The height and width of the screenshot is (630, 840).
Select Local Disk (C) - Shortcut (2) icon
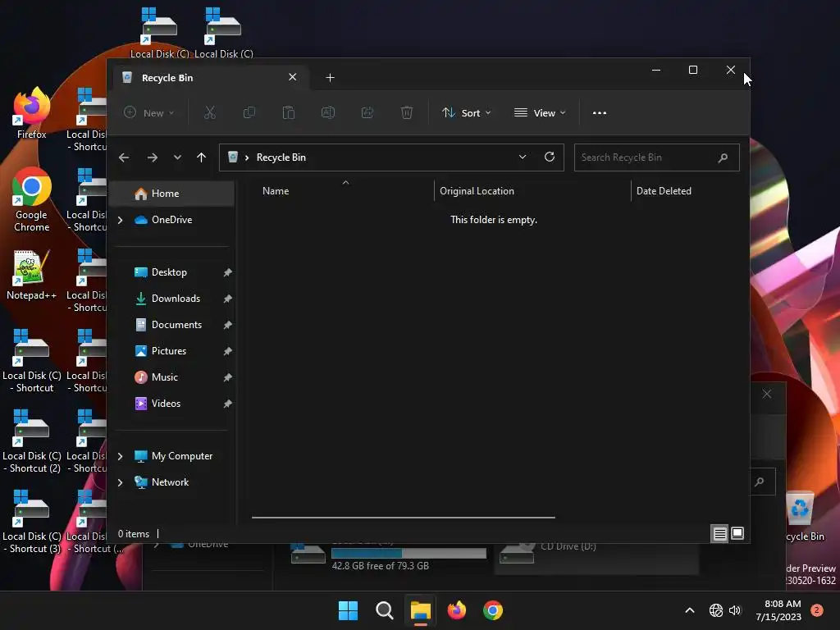32,441
